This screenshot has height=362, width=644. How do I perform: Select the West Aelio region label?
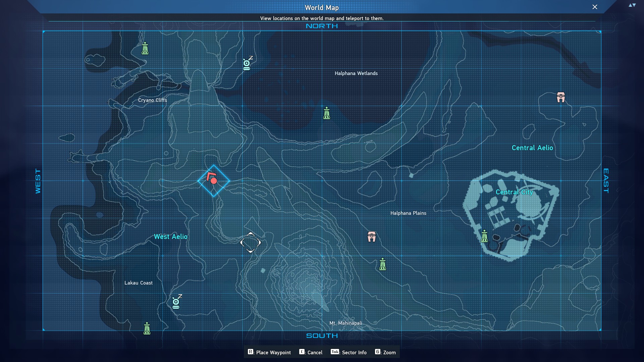(171, 237)
